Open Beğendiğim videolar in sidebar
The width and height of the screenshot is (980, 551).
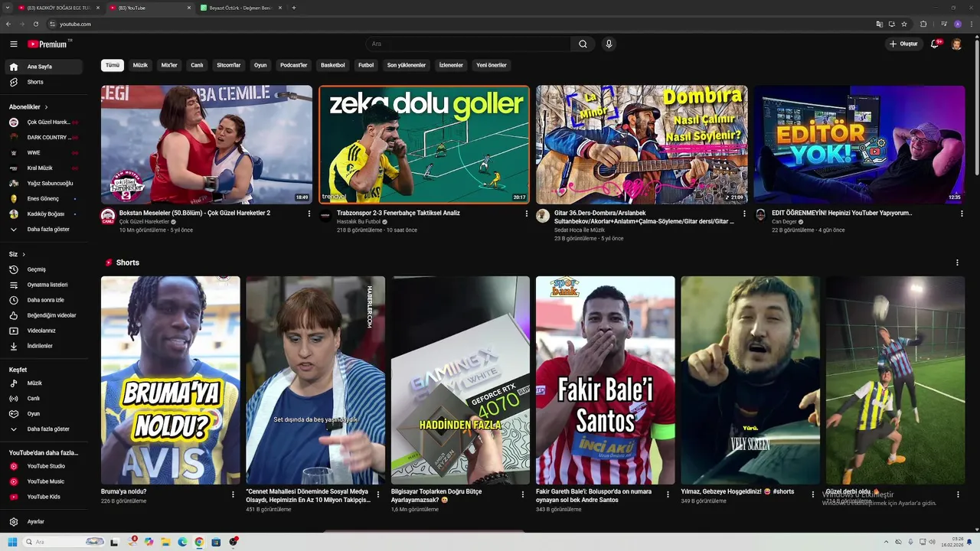(x=45, y=315)
